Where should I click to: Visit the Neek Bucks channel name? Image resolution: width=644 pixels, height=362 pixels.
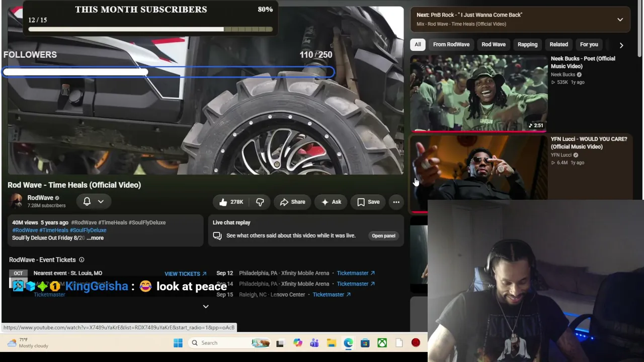coord(563,74)
